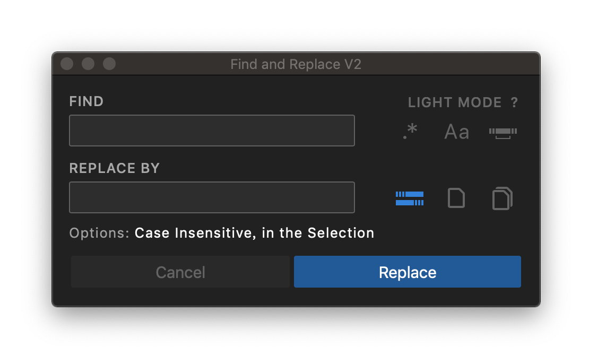Switch to LIGHT MODE

pyautogui.click(x=455, y=103)
